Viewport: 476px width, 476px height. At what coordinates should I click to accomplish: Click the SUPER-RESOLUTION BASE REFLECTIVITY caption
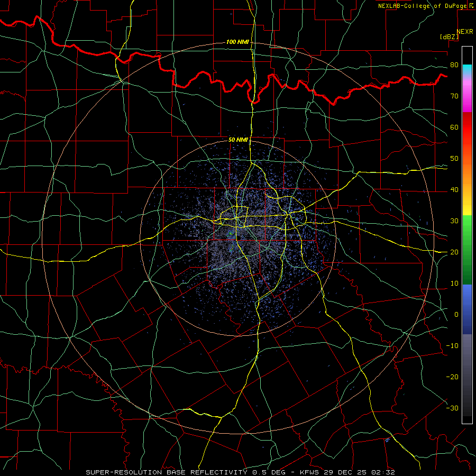point(166,472)
